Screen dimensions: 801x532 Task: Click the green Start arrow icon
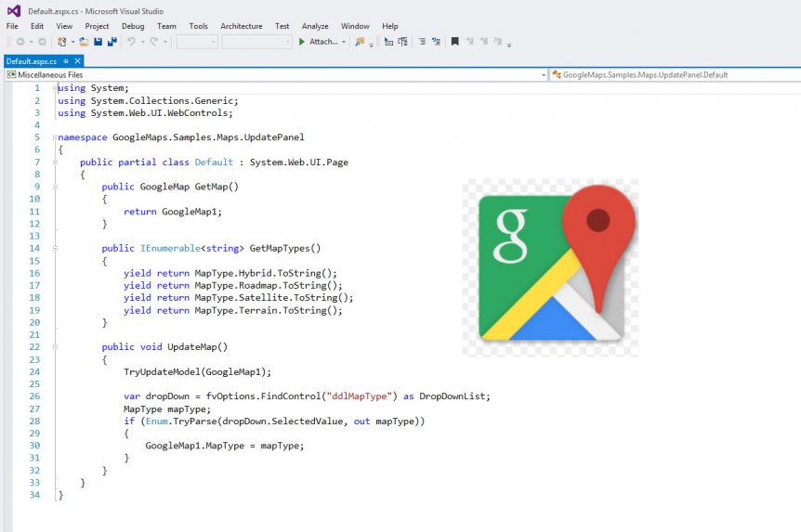302,42
